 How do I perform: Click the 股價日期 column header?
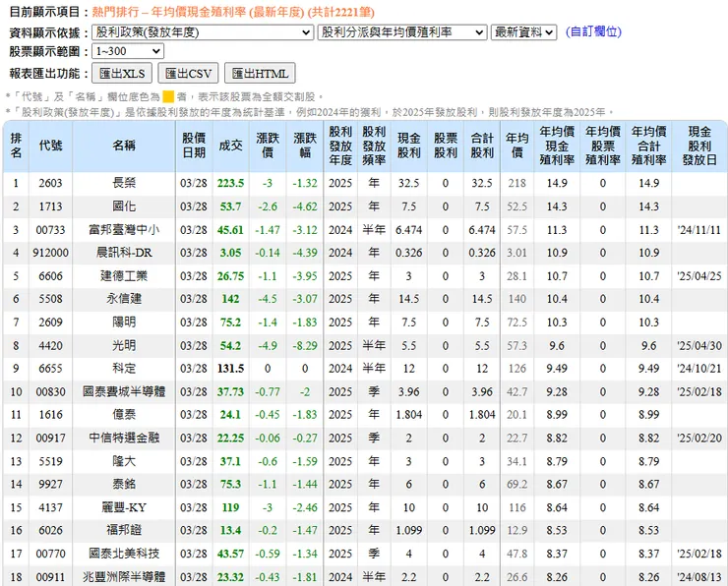[194, 146]
